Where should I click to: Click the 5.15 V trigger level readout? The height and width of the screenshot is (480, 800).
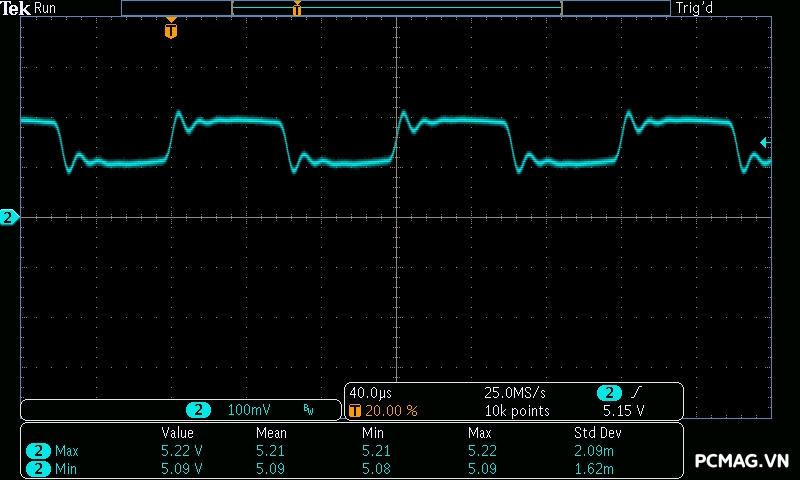pos(623,411)
